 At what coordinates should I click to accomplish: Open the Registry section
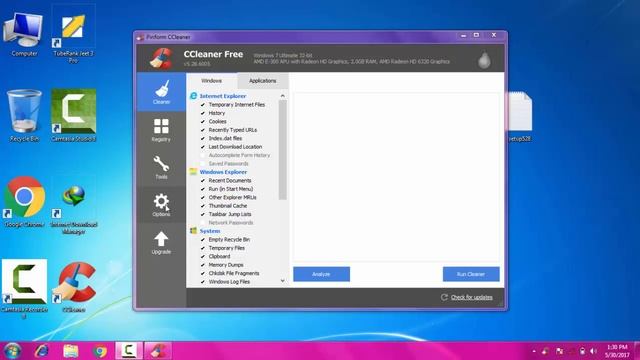[x=161, y=130]
